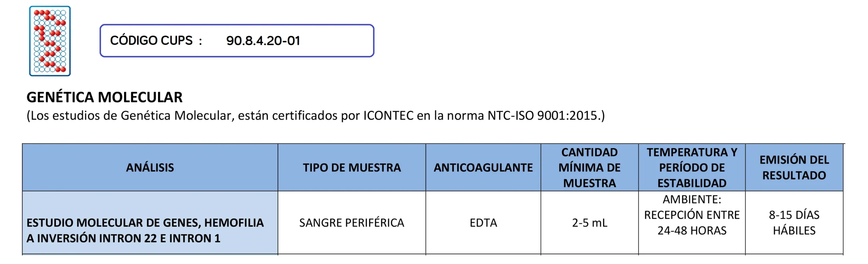868x264 pixels.
Task: Select the 2-5 mL quantity cell
Action: pyautogui.click(x=589, y=223)
